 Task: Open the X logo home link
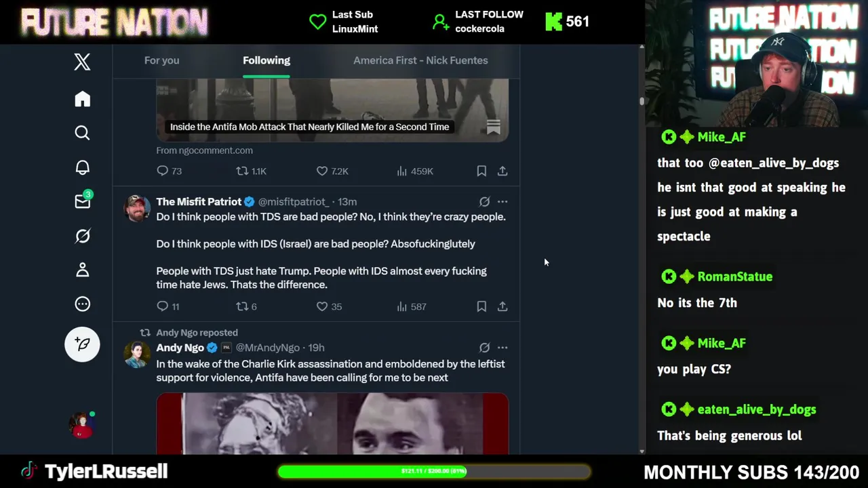tap(82, 62)
